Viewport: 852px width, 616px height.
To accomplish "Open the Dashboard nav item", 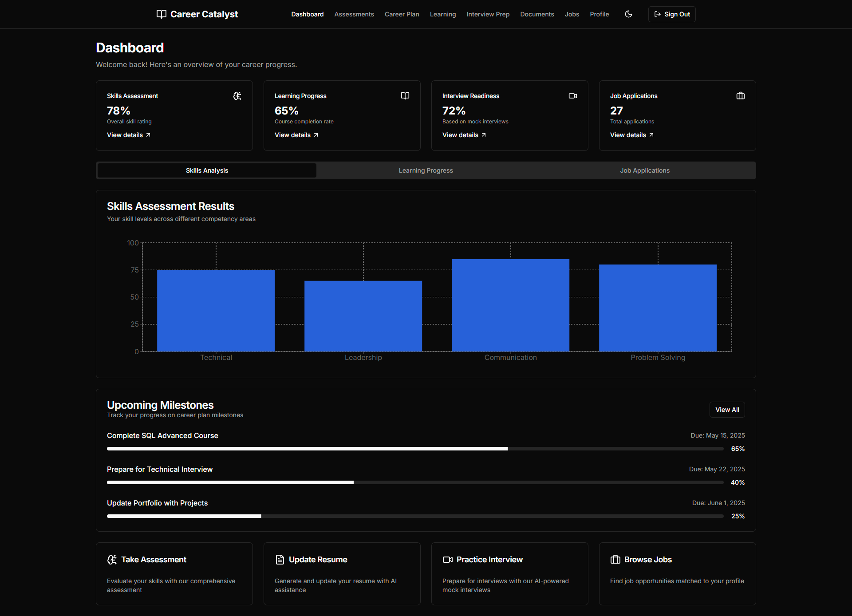I will point(307,14).
